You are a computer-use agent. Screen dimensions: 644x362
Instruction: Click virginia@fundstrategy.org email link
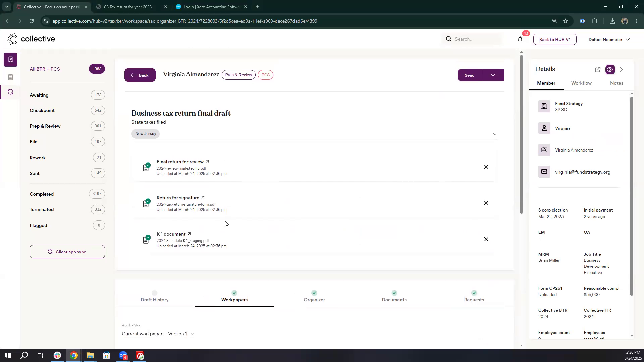click(x=583, y=172)
